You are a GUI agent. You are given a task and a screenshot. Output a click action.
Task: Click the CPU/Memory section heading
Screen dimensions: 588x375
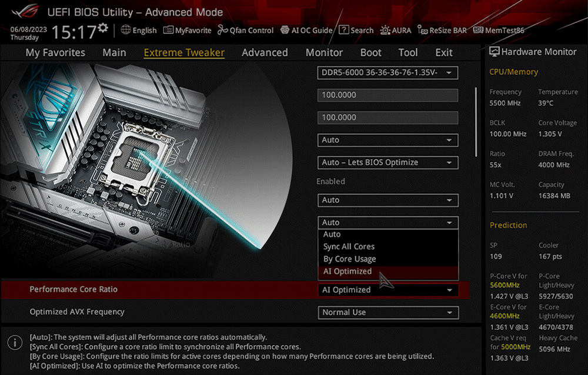point(513,72)
